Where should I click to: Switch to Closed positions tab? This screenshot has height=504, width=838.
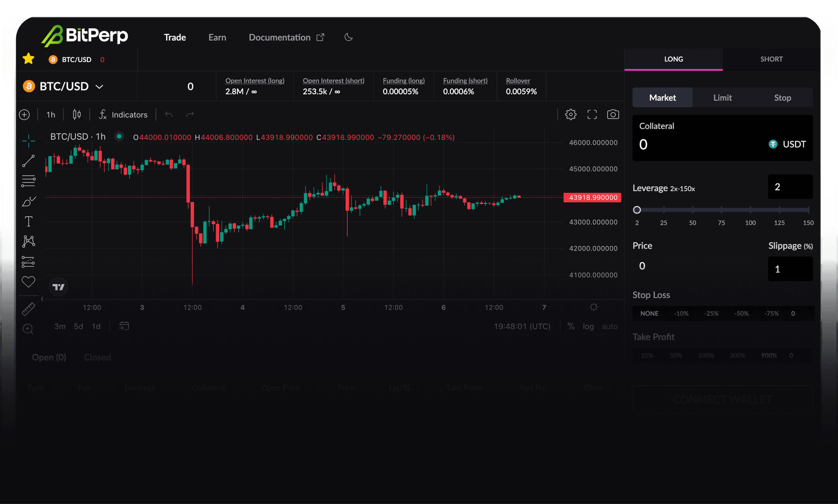pyautogui.click(x=98, y=357)
